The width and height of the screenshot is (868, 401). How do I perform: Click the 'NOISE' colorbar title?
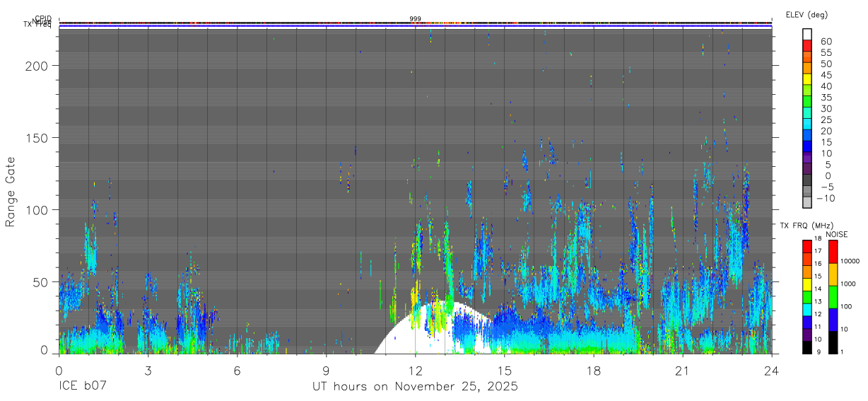pos(837,234)
